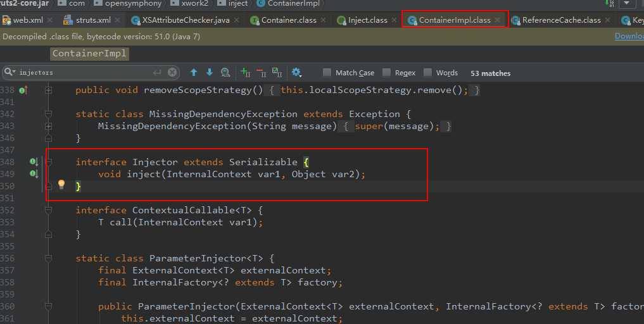Viewport: 644px width, 324px height.
Task: Enable Regex checkbox
Action: pyautogui.click(x=386, y=73)
